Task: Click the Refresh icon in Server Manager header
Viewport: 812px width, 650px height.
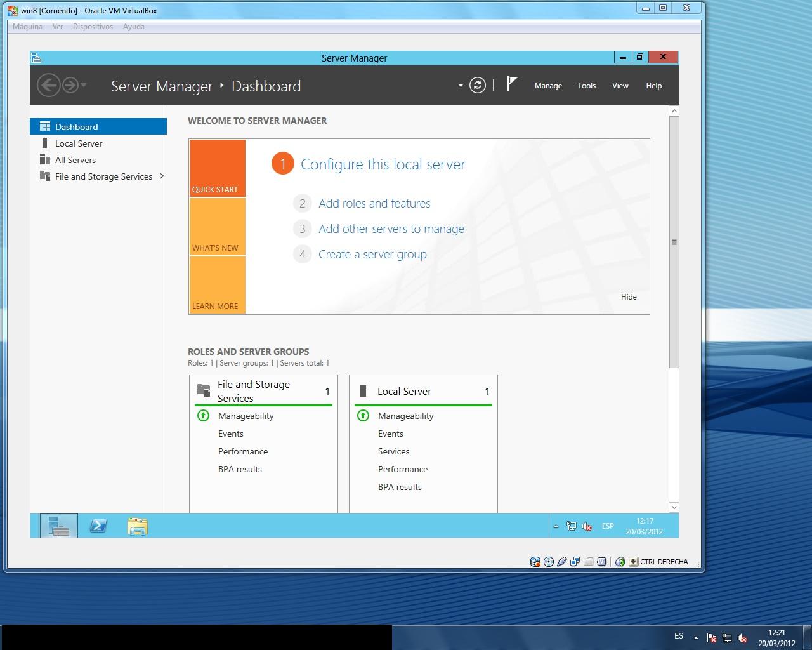Action: (x=477, y=85)
